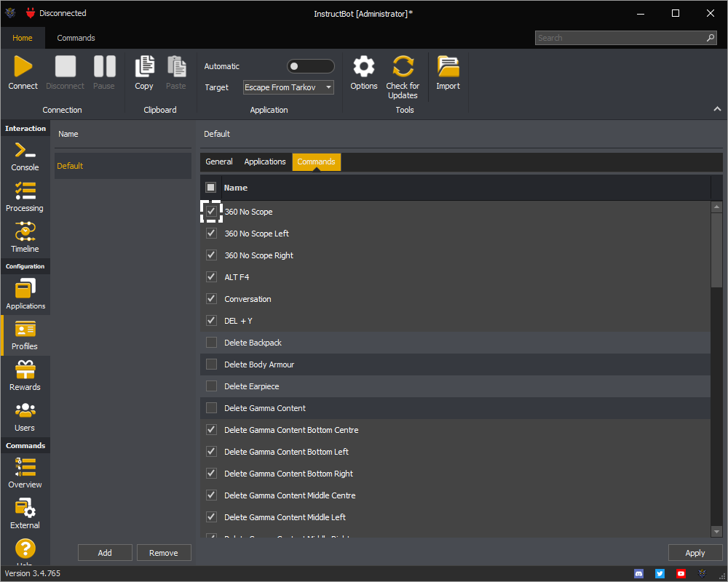Select the yellow Commands profile tab
The height and width of the screenshot is (582, 728).
point(316,162)
